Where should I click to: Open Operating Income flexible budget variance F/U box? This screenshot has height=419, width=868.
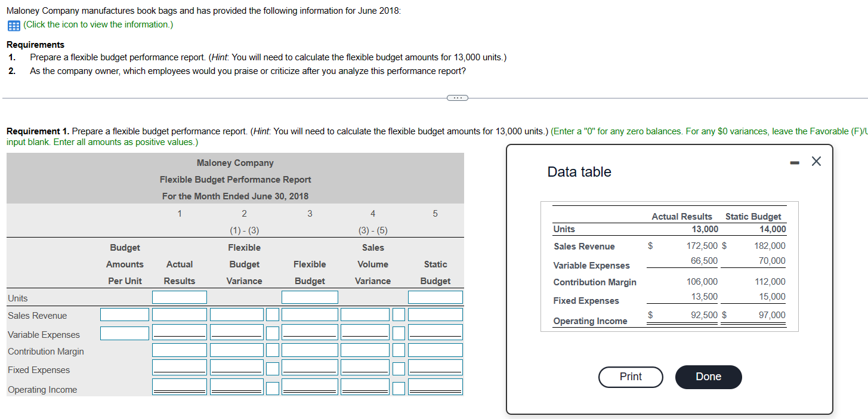coord(272,388)
